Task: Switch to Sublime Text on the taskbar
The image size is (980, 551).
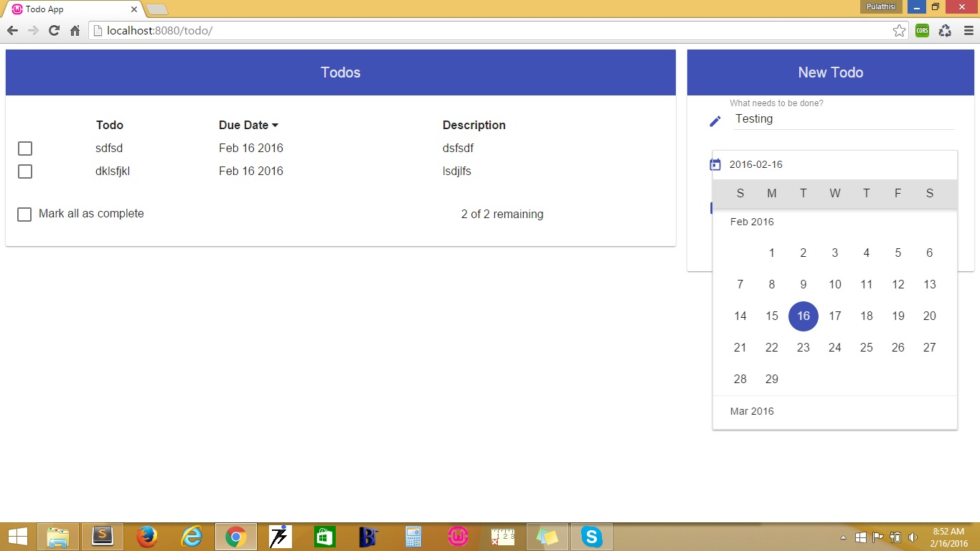Action: (103, 537)
